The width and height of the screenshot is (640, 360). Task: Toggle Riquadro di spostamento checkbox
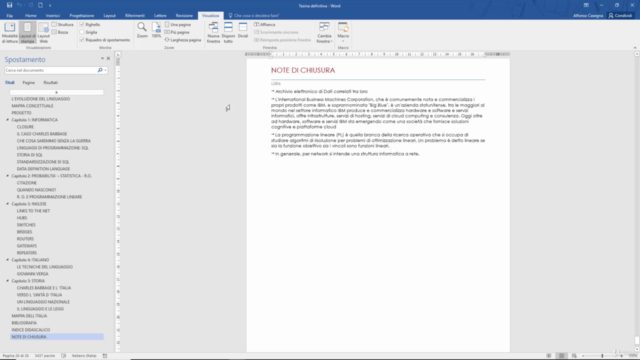[105, 40]
